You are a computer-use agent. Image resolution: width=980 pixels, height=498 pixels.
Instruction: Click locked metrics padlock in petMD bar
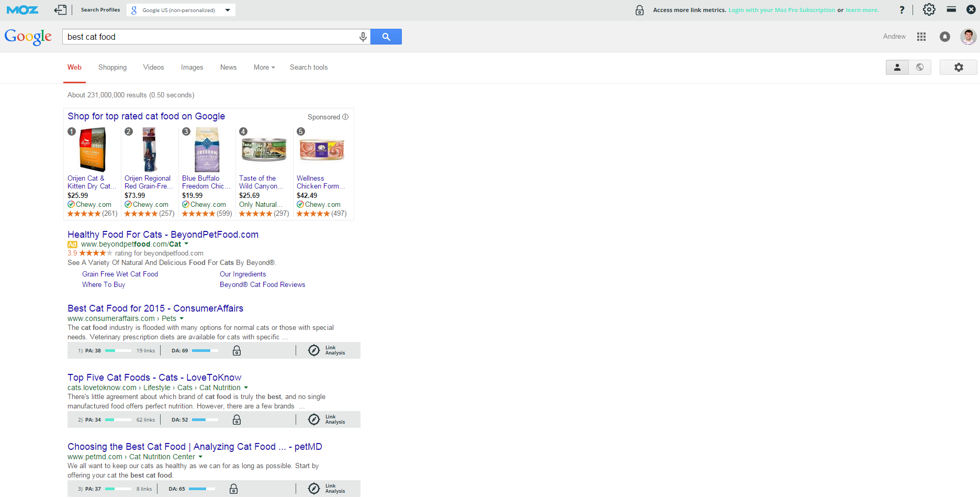click(x=234, y=489)
